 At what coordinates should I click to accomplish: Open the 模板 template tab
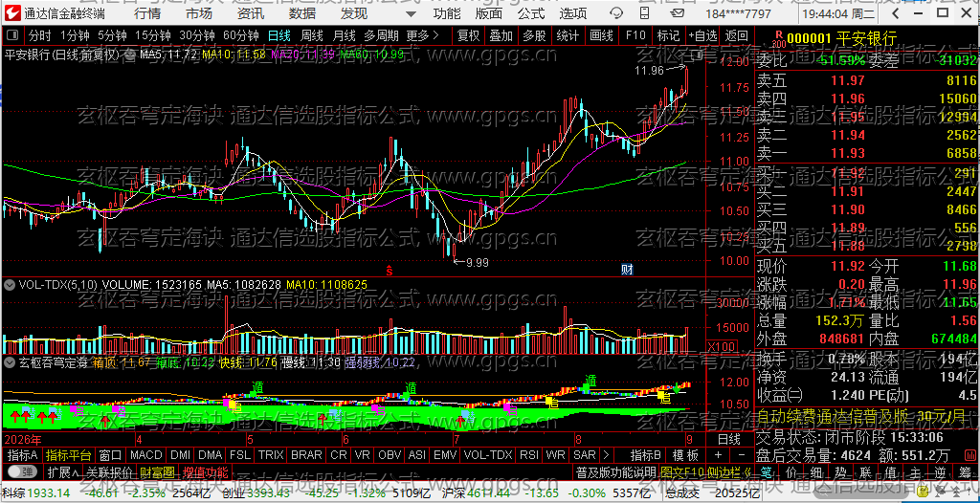click(x=685, y=455)
